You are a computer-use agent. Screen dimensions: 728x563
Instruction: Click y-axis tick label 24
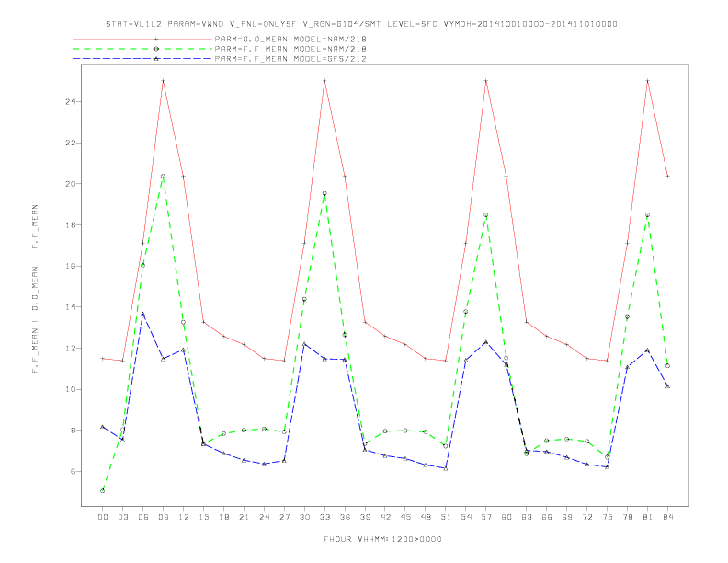tap(71, 102)
